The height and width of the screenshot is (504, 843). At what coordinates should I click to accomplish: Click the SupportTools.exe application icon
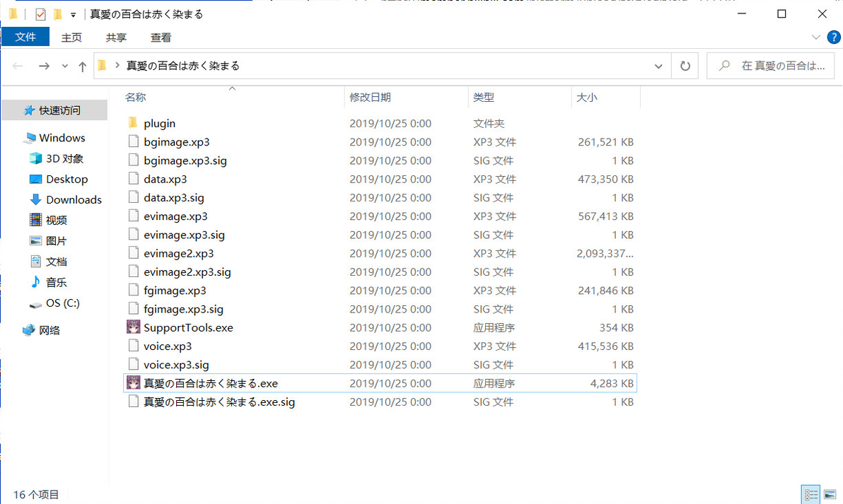pyautogui.click(x=134, y=327)
